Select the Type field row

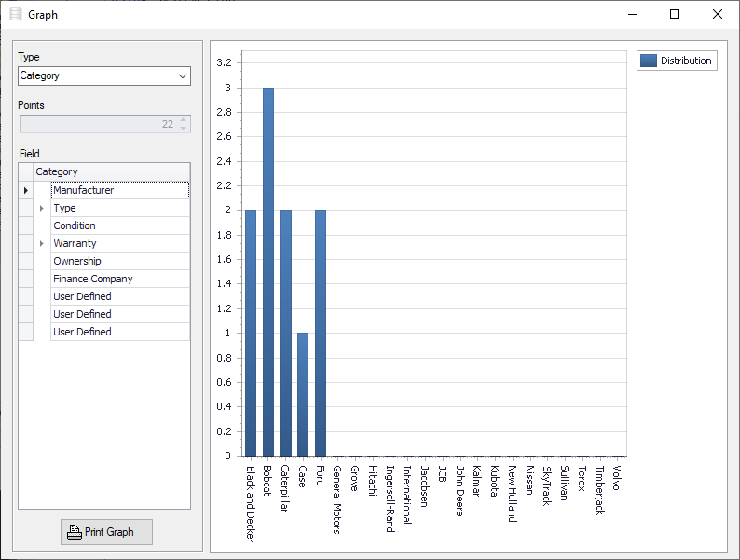[120, 208]
